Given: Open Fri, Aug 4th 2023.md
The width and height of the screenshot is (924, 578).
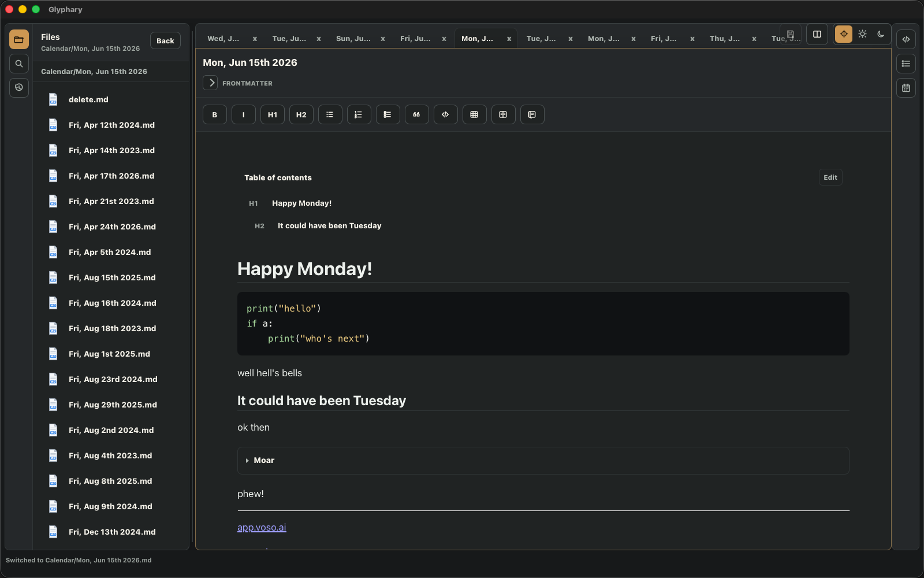Looking at the screenshot, I should click(111, 455).
